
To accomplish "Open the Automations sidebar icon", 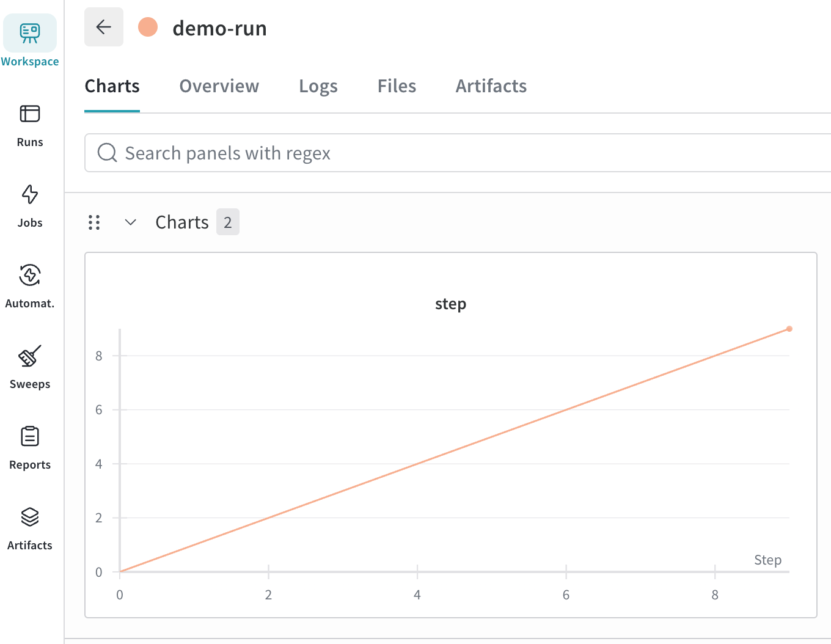I will (x=30, y=276).
